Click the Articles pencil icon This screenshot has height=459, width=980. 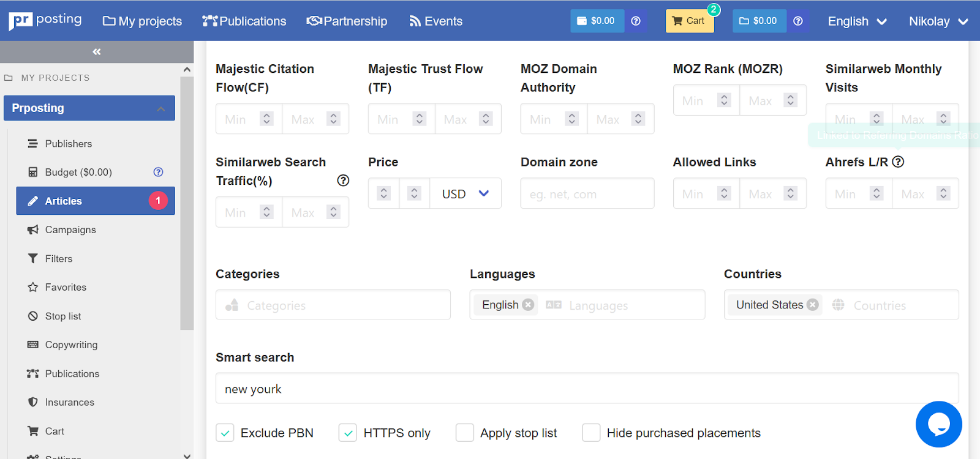33,201
